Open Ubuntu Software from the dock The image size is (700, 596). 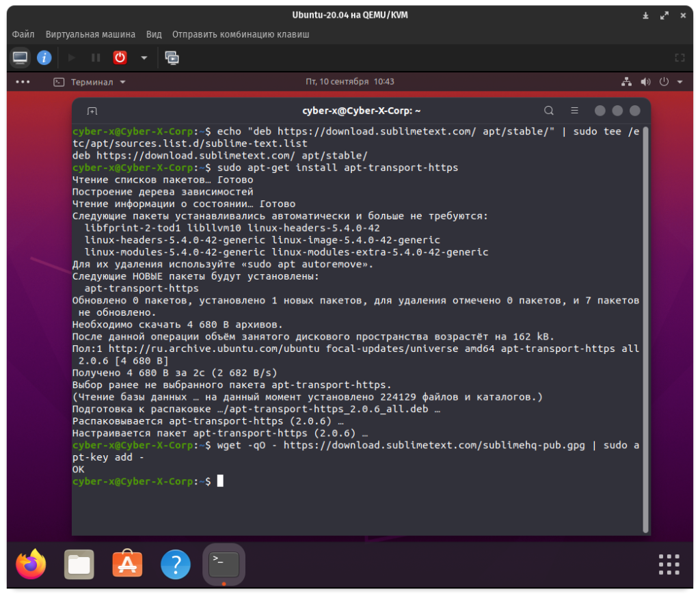[x=127, y=564]
